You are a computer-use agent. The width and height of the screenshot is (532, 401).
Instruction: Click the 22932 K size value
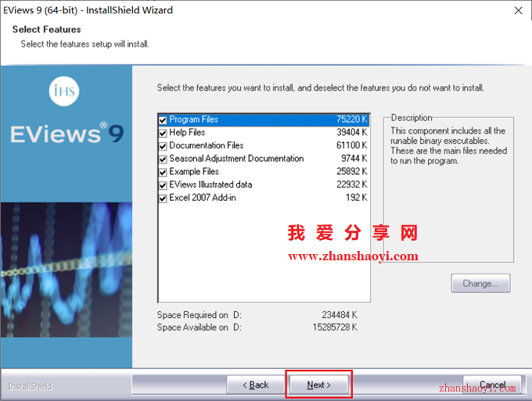[x=352, y=184]
